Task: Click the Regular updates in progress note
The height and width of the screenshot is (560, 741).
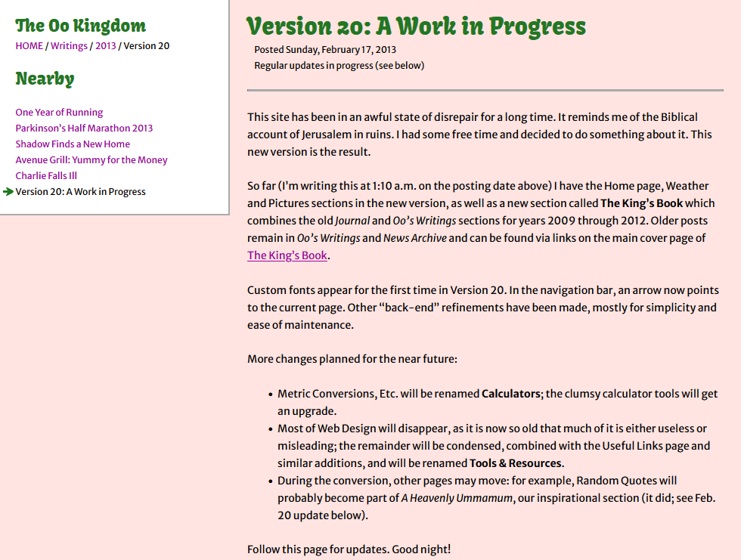Action: pyautogui.click(x=339, y=66)
